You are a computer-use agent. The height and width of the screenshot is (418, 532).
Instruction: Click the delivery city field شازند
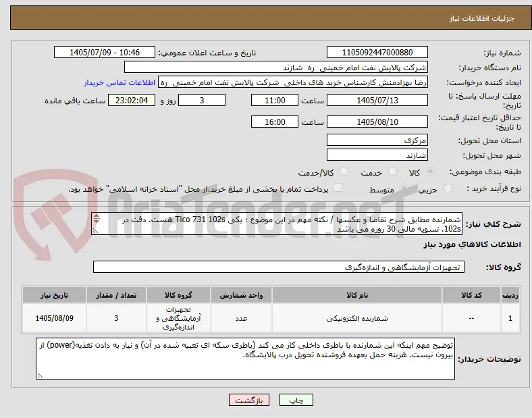[x=377, y=155]
